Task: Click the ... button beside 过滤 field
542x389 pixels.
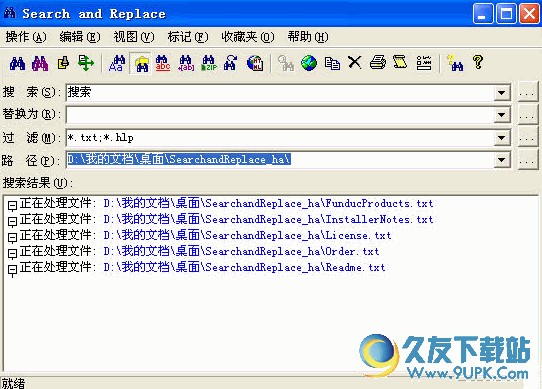Action: point(527,138)
